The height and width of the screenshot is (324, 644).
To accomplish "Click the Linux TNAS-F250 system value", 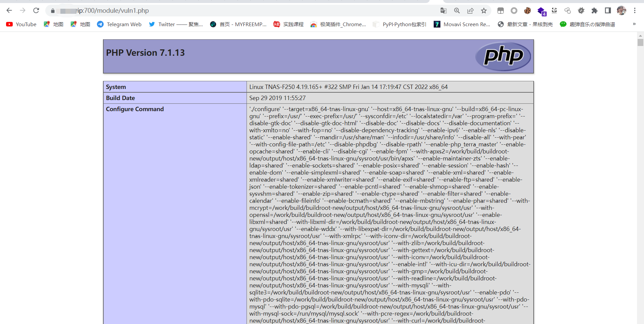I will tap(348, 87).
